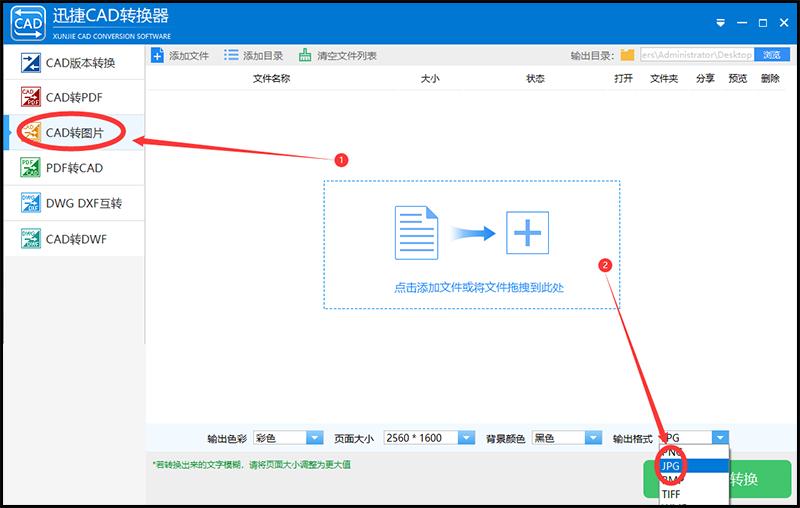Minimize the CAD converter window

(x=742, y=23)
